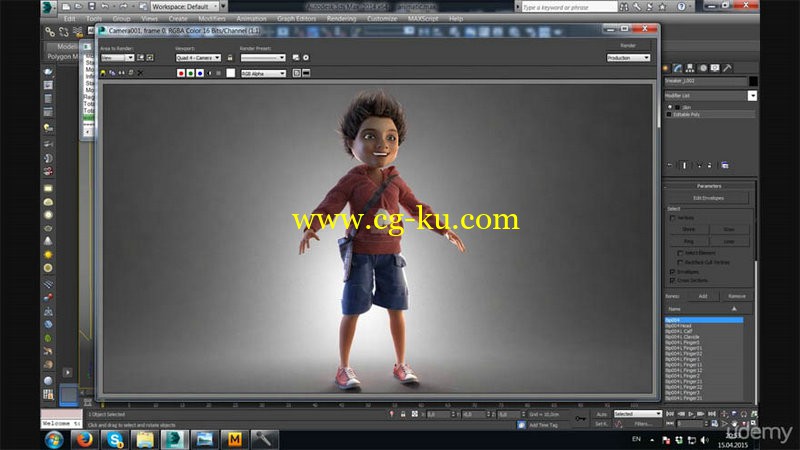This screenshot has width=800, height=450.
Task: Toggle the green channel in render window
Action: tap(190, 73)
